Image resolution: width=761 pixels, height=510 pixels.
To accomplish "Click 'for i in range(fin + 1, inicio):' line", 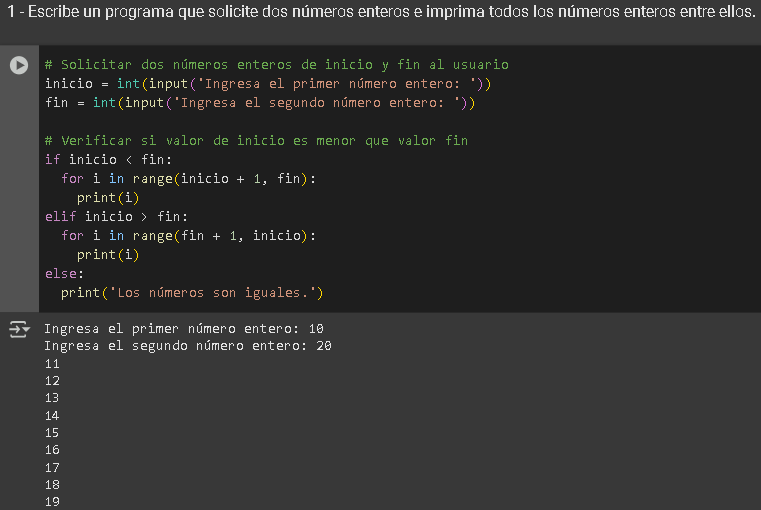I will 188,235.
